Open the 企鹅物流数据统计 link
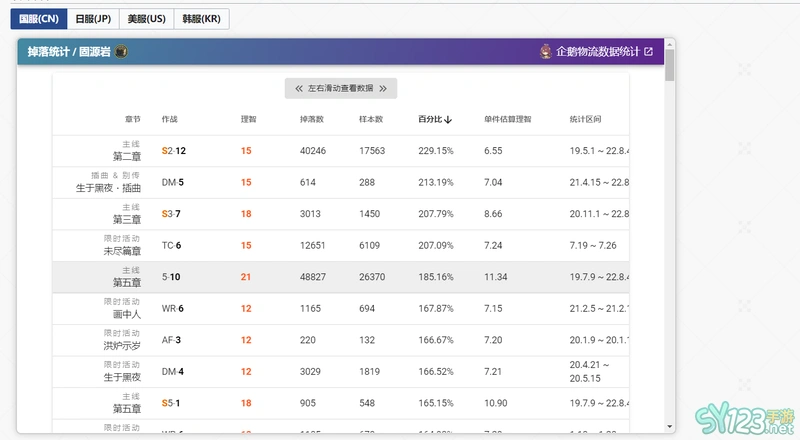800x440 pixels. pos(597,52)
